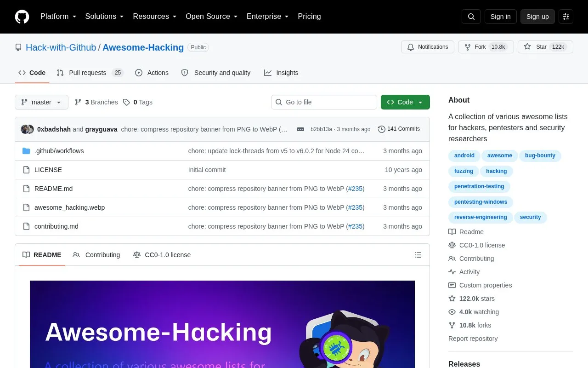View the 0 Tags page

coord(138,102)
